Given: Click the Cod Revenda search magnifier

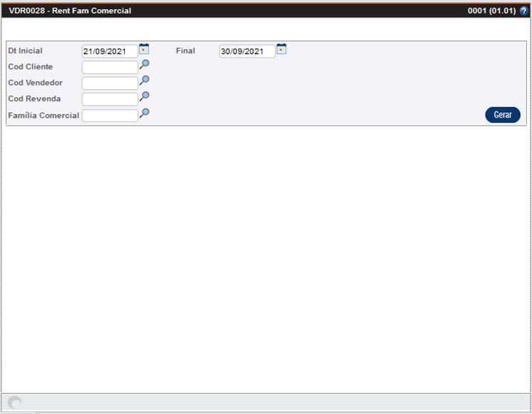Looking at the screenshot, I should pyautogui.click(x=144, y=97).
